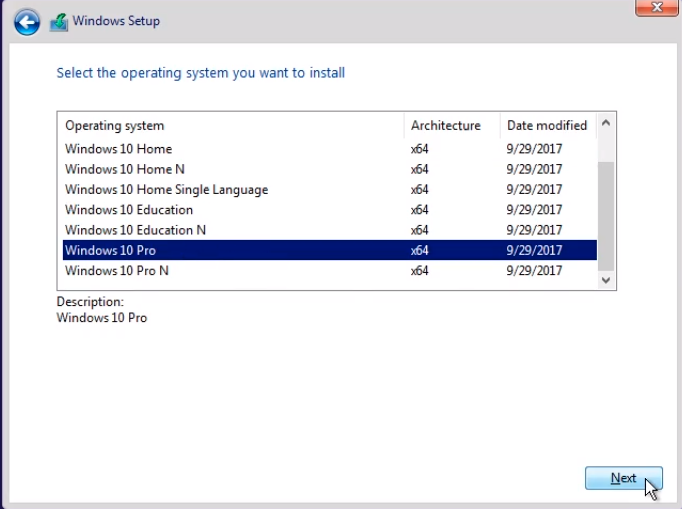
Task: Click the scrollbar up arrow
Action: pos(605,123)
